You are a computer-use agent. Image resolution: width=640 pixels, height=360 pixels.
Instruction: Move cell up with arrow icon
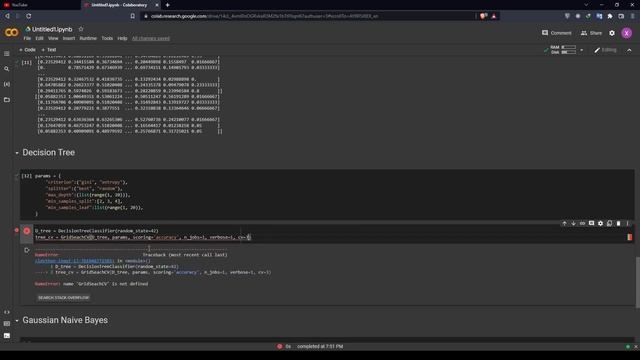(564, 224)
